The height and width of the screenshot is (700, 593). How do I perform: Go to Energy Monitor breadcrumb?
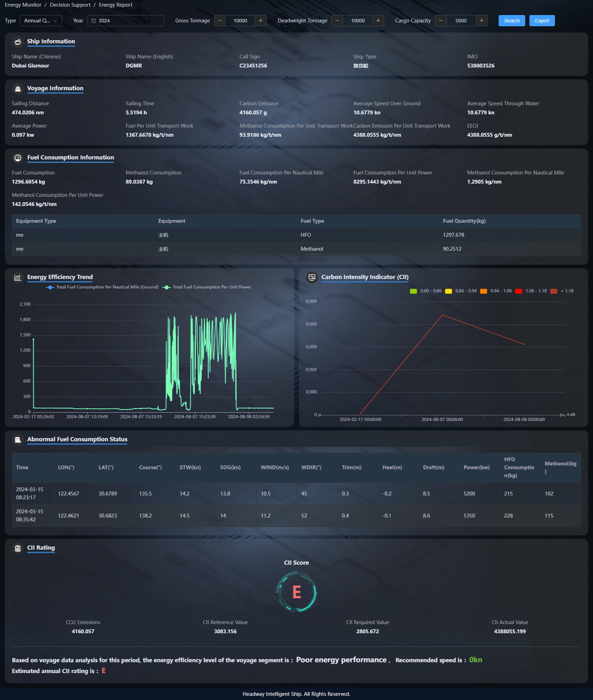23,5
